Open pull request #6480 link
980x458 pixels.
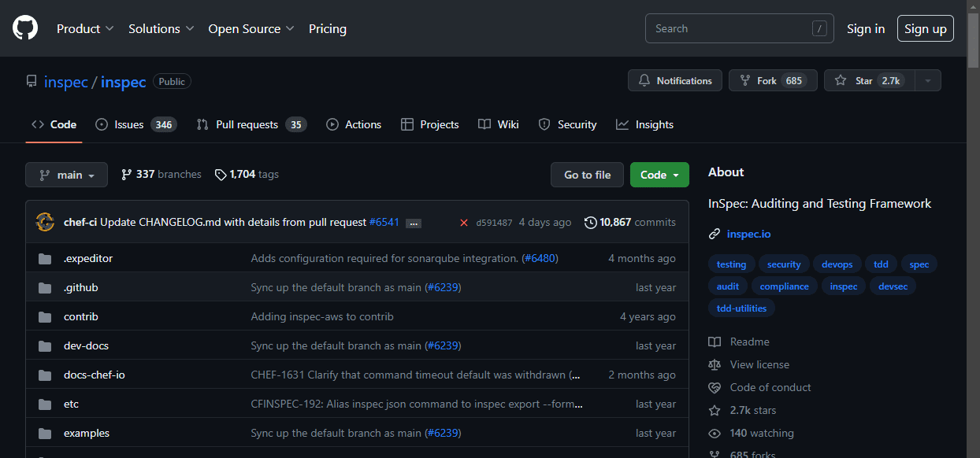pyautogui.click(x=540, y=258)
